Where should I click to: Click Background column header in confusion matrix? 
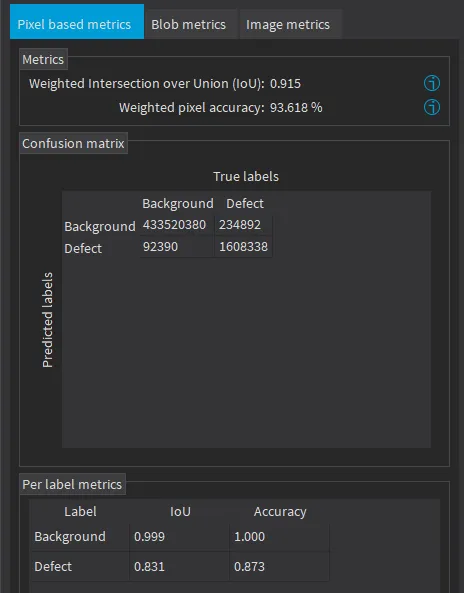(178, 203)
